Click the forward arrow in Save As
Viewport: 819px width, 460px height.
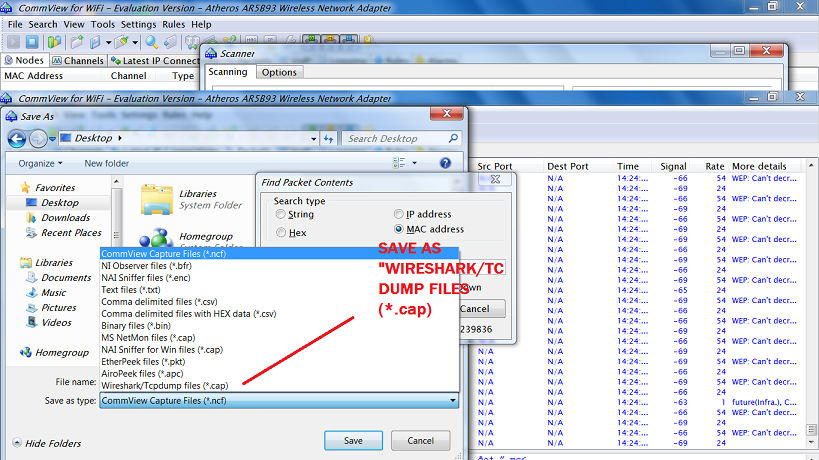(38, 138)
